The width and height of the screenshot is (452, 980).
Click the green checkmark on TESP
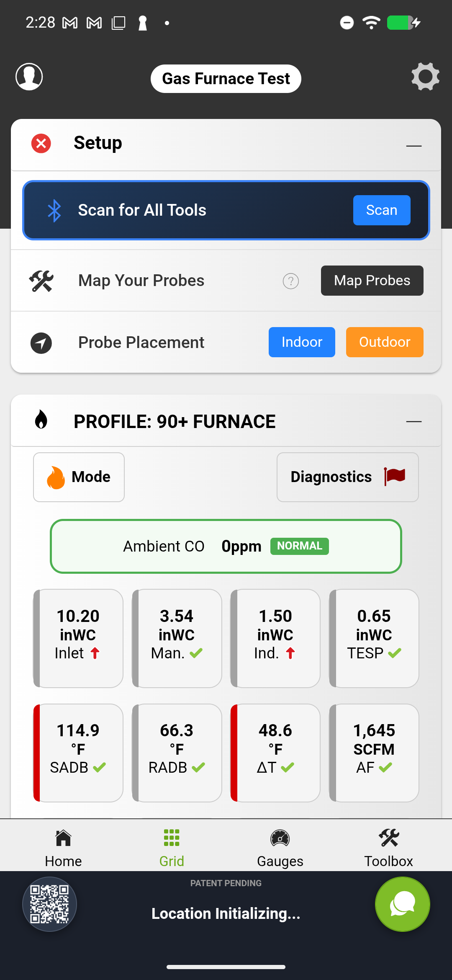click(395, 653)
